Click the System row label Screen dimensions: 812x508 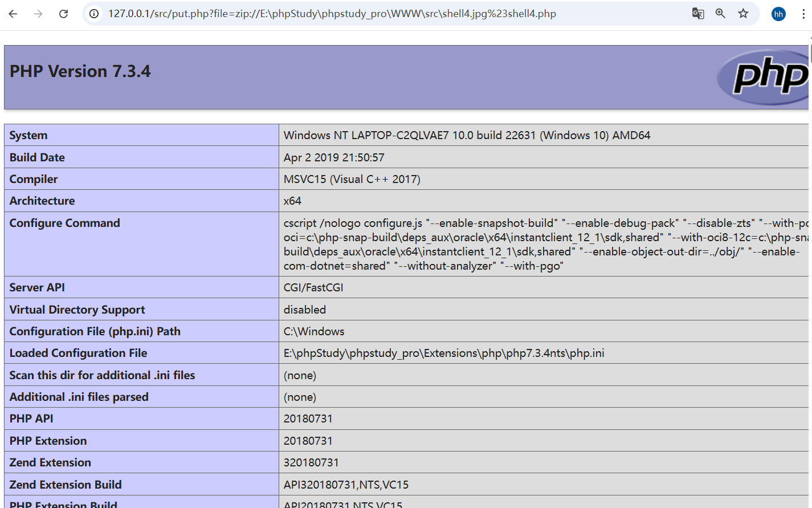(28, 135)
